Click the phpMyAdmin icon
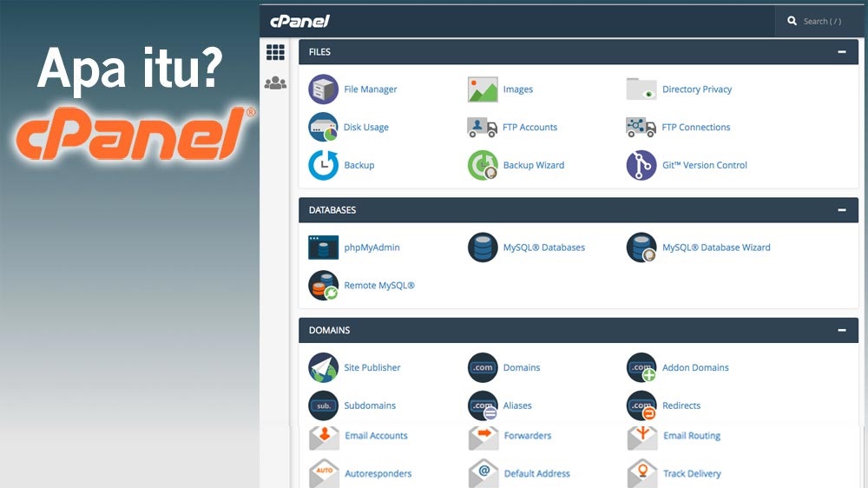 [x=323, y=247]
